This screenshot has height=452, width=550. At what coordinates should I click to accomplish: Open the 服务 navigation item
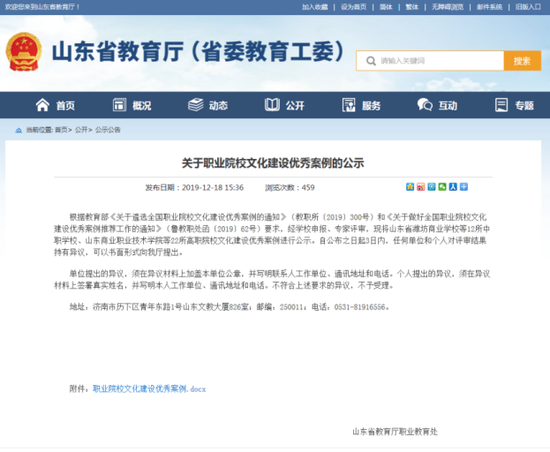(361, 105)
